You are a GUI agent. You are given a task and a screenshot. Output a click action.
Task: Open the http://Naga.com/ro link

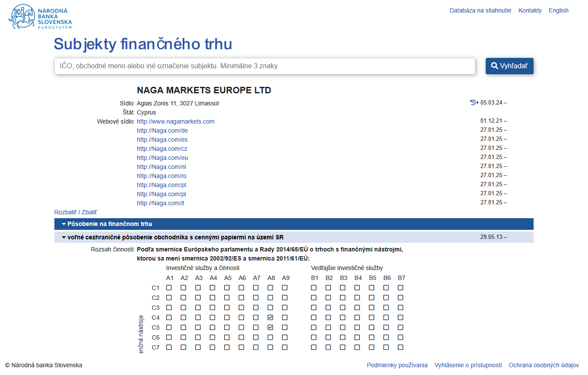[162, 176]
